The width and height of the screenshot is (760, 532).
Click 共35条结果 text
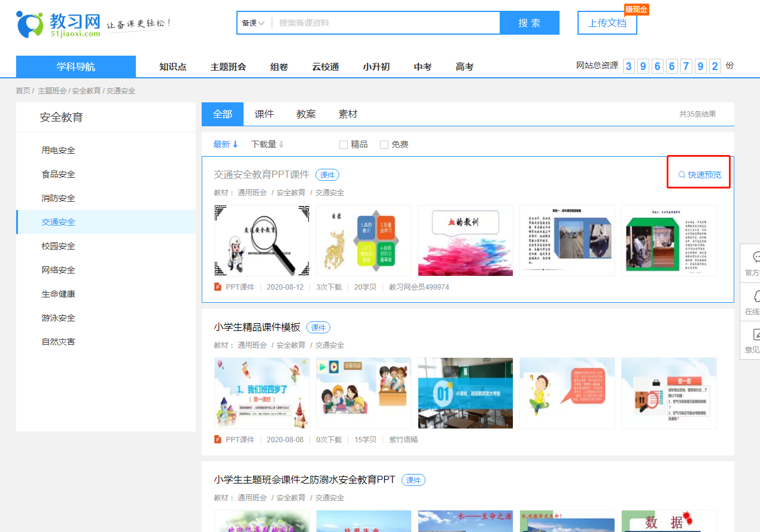697,114
